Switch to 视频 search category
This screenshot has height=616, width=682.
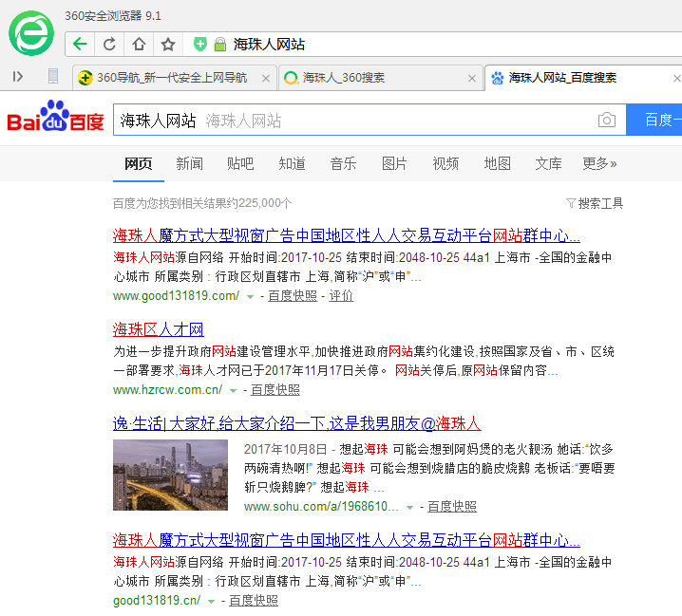click(445, 164)
